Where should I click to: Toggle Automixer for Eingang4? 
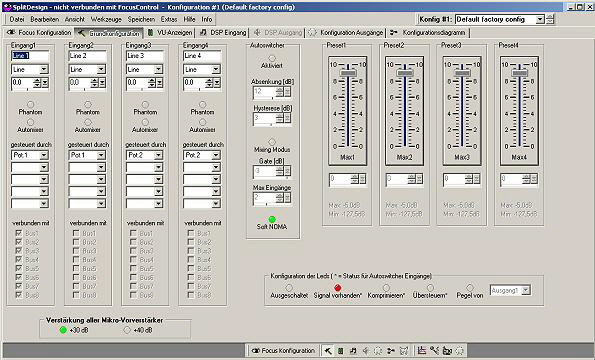(203, 122)
